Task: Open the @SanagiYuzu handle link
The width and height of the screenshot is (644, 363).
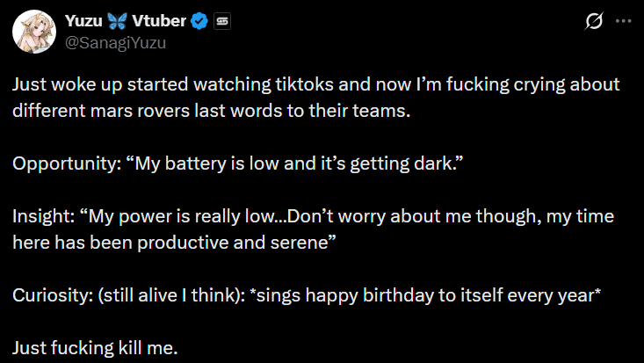Action: coord(115,43)
